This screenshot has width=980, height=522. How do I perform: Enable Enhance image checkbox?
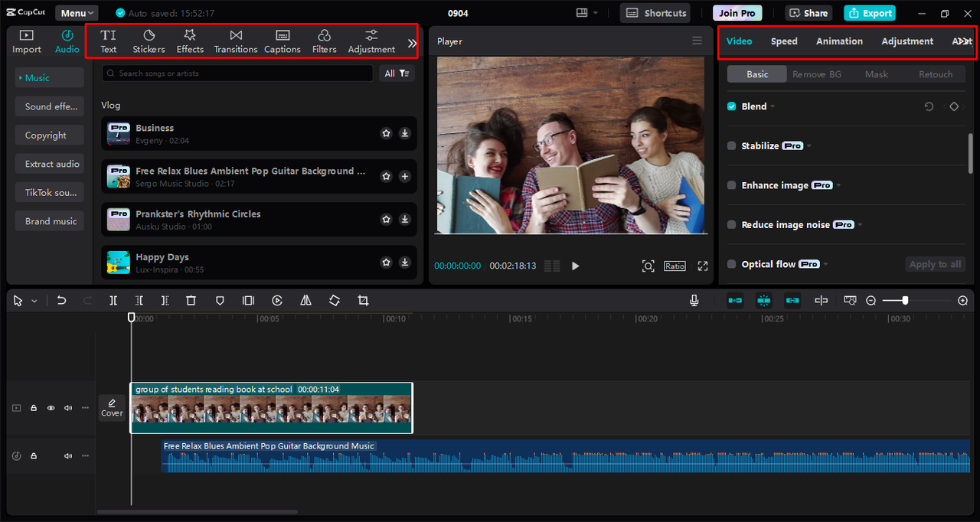tap(732, 185)
